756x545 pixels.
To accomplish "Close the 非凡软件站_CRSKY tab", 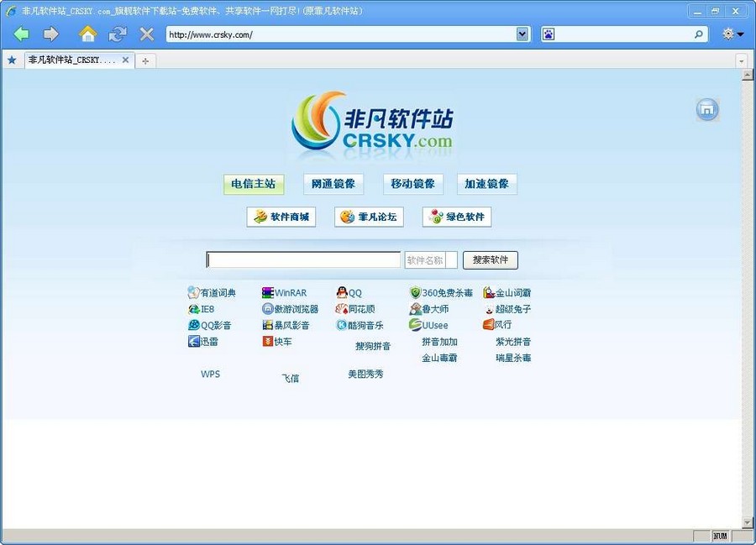I will pyautogui.click(x=125, y=60).
